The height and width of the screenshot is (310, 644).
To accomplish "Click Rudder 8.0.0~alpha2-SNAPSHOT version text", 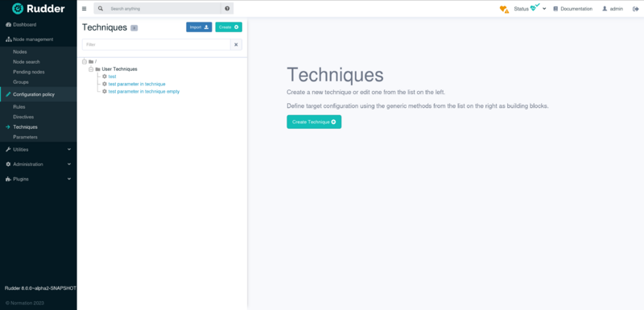I will coord(40,288).
